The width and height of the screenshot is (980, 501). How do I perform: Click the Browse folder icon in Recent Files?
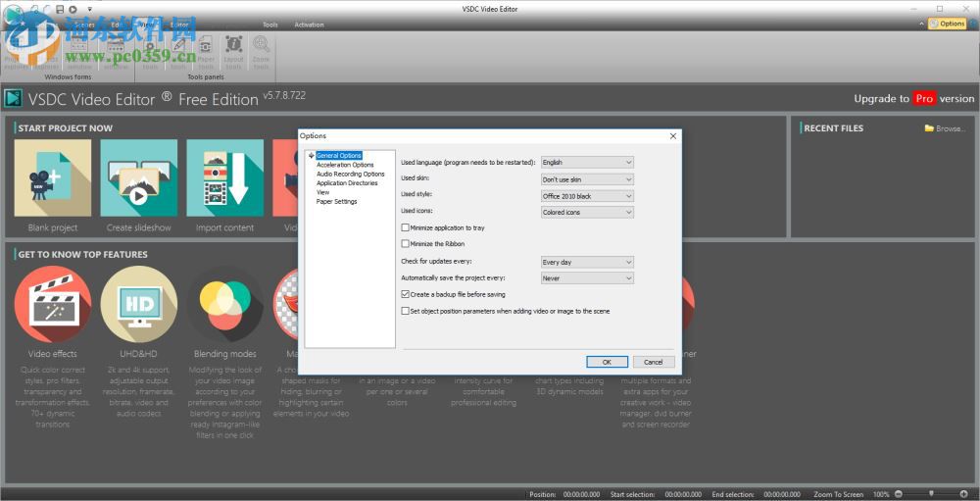point(929,128)
